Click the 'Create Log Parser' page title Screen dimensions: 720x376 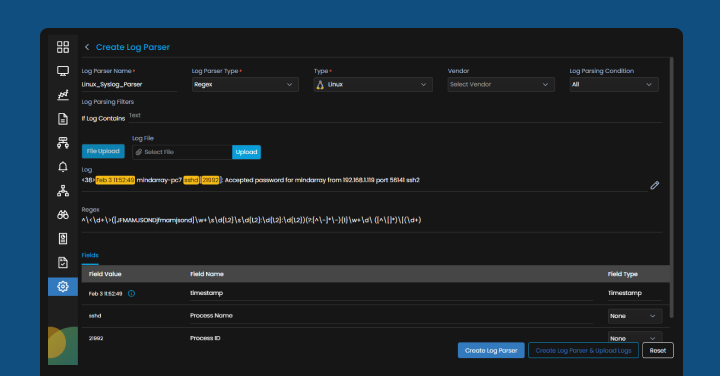coord(133,47)
